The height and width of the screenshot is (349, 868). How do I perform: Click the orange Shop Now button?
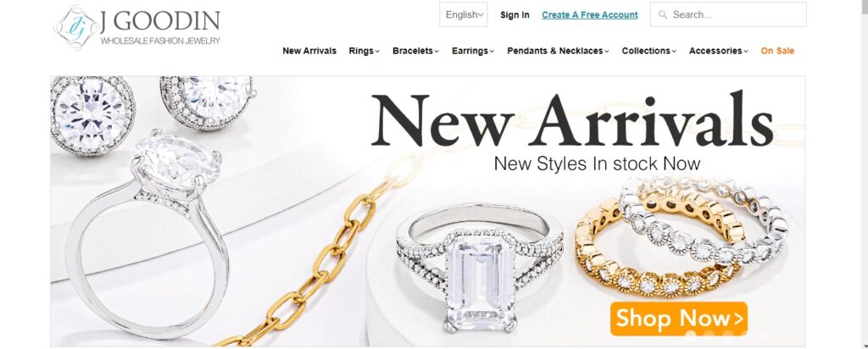coord(679,319)
